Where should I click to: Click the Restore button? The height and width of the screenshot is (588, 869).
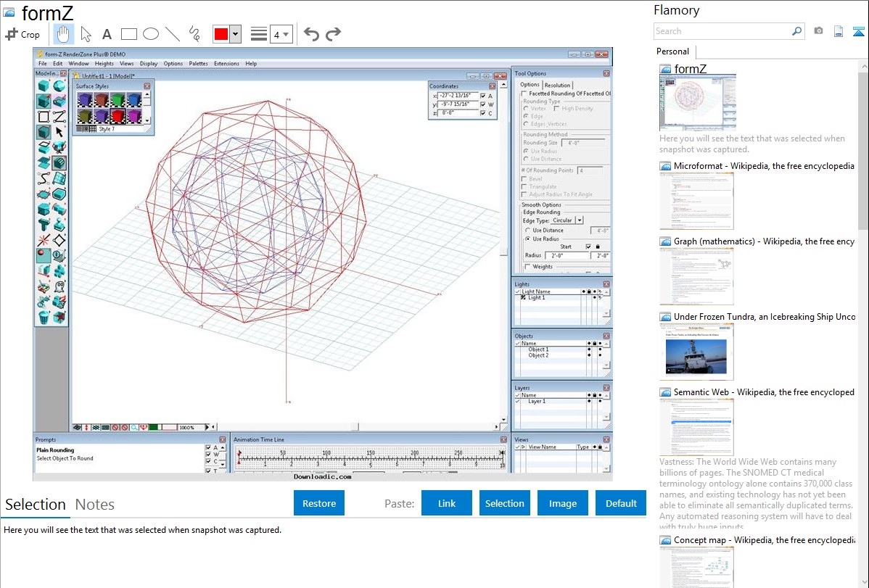pos(319,503)
